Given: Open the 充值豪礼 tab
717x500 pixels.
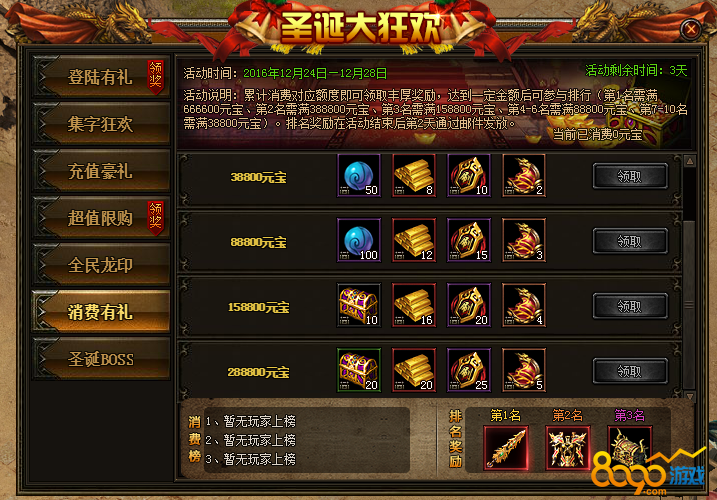Looking at the screenshot, I should click(101, 171).
